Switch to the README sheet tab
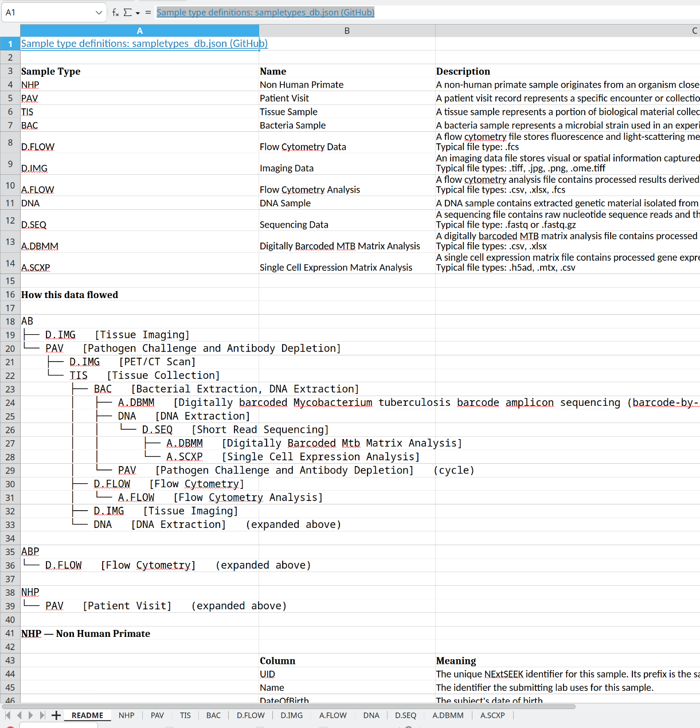The height and width of the screenshot is (728, 700). pyautogui.click(x=87, y=715)
